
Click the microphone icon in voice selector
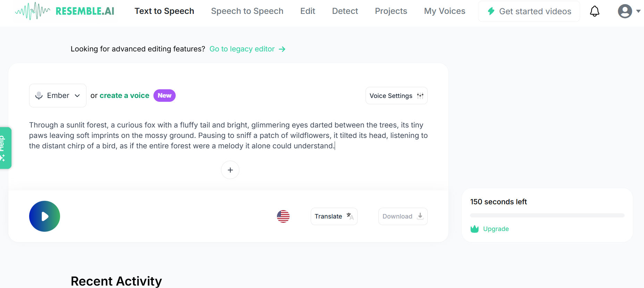pyautogui.click(x=39, y=95)
